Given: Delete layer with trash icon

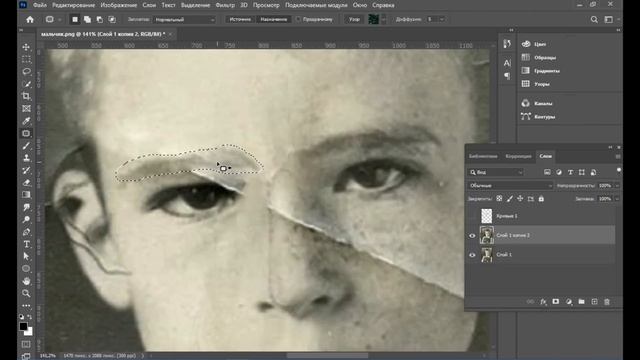Looking at the screenshot, I should [x=607, y=302].
